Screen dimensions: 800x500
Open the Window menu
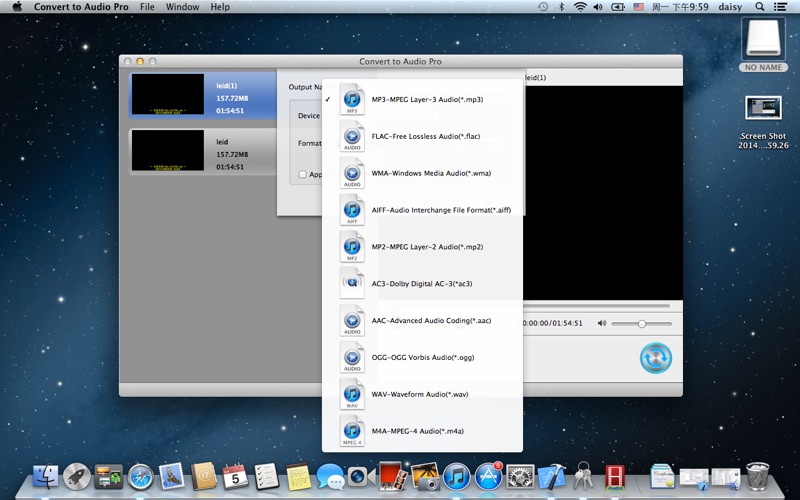182,7
